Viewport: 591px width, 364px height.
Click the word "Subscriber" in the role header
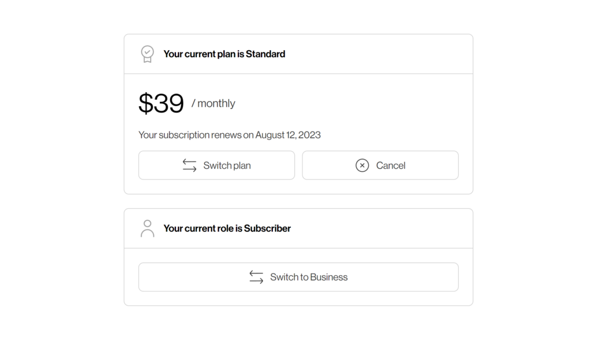point(267,228)
